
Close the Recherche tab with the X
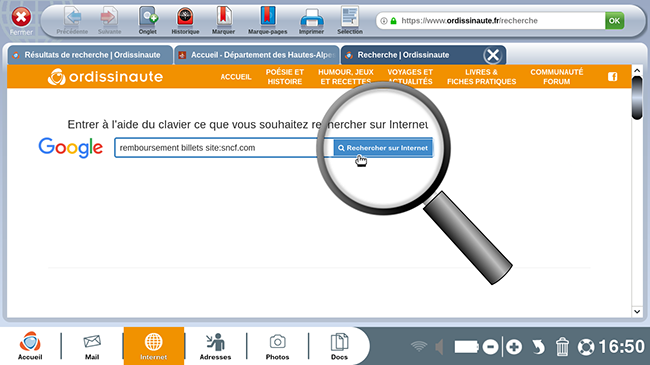pyautogui.click(x=493, y=55)
